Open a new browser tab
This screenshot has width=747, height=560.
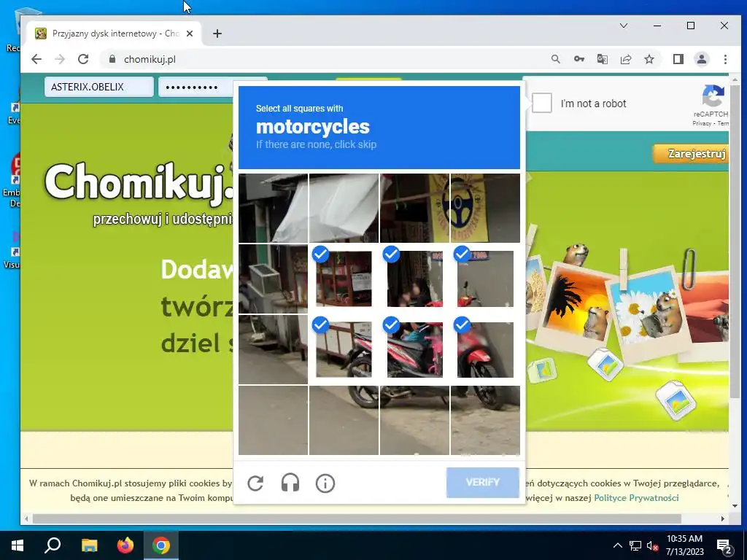click(x=217, y=34)
